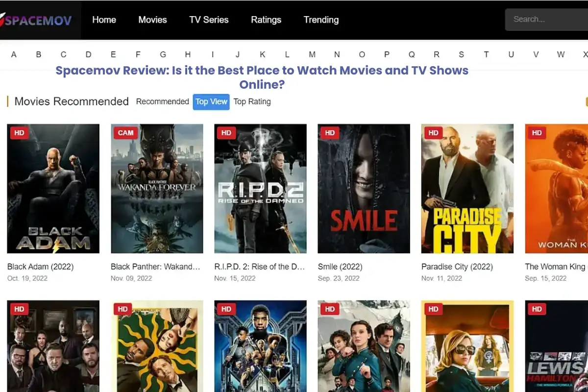Focus the Search input field
This screenshot has height=392, width=588.
click(x=546, y=20)
